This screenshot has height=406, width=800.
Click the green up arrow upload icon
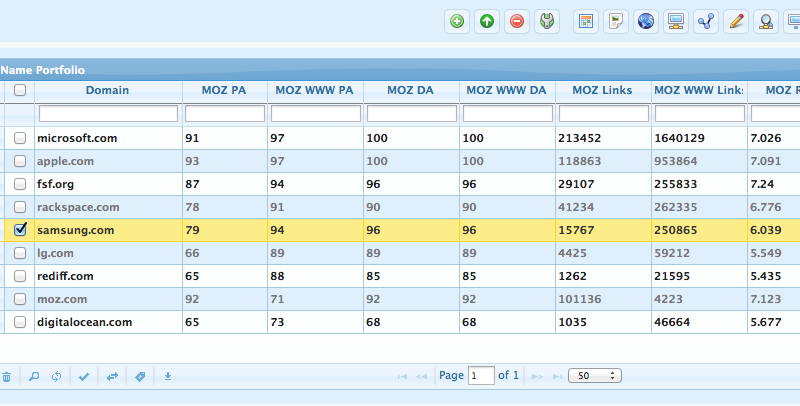pyautogui.click(x=487, y=21)
